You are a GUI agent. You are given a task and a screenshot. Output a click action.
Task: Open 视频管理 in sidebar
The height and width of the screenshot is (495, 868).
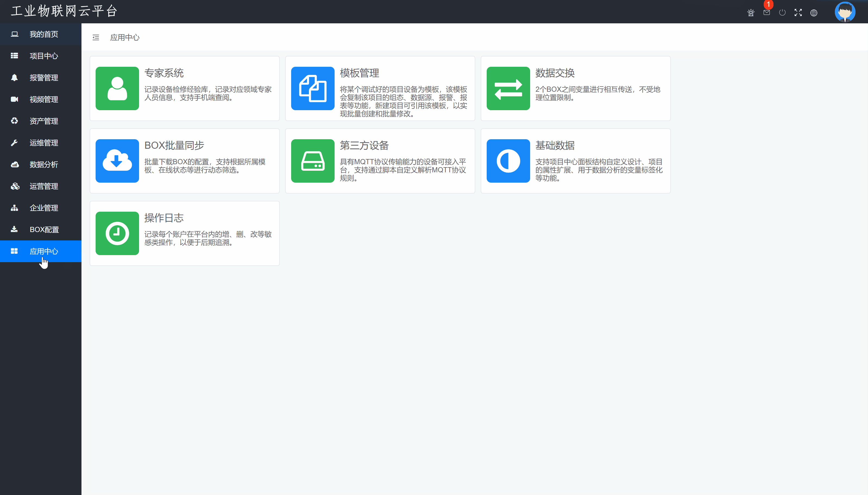41,99
